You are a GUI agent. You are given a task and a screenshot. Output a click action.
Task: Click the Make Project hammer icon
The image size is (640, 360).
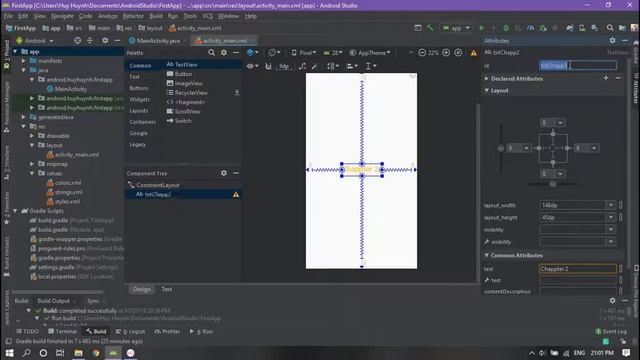(x=430, y=28)
